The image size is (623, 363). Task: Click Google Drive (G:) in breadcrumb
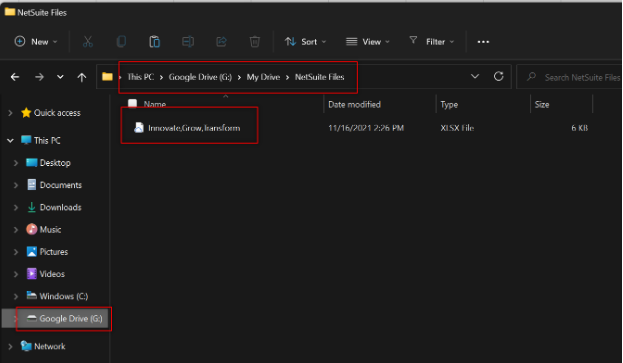[x=200, y=77]
